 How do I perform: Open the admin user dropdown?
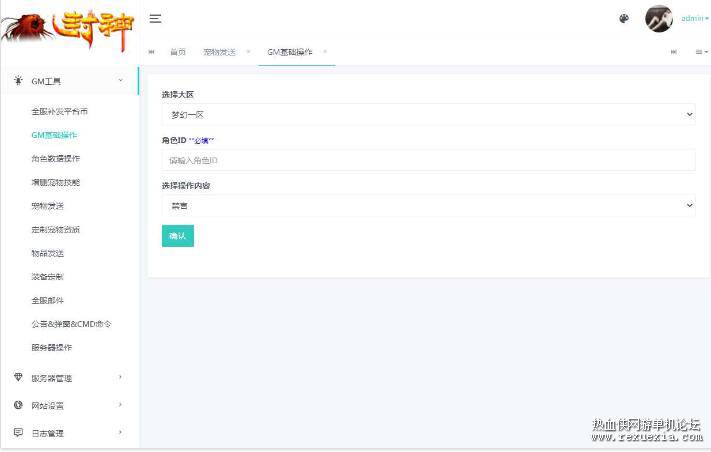pyautogui.click(x=695, y=19)
